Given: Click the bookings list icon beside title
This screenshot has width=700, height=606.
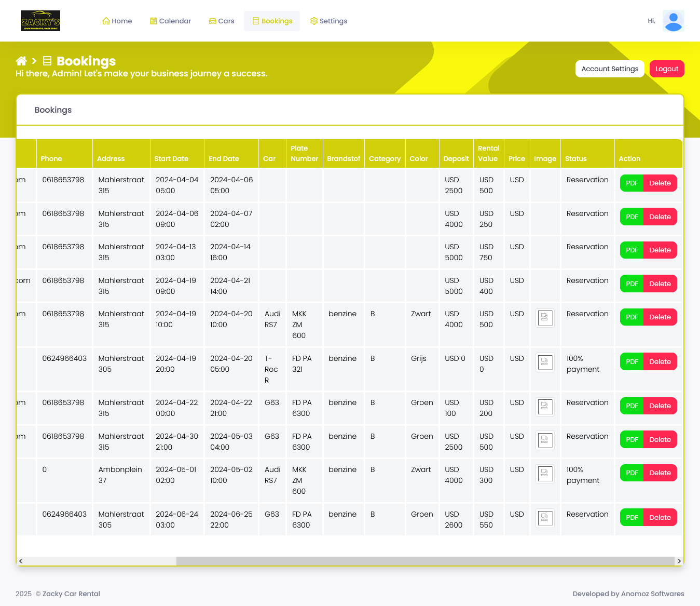Looking at the screenshot, I should [47, 61].
